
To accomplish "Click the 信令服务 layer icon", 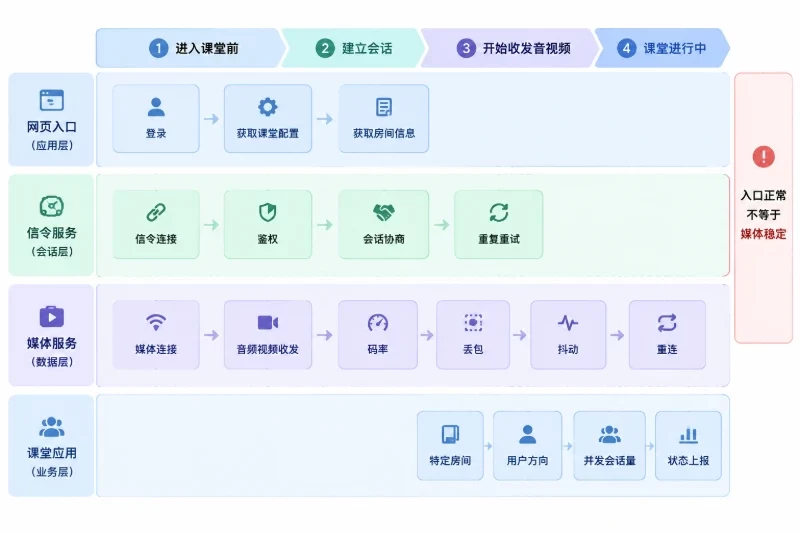I will (52, 206).
